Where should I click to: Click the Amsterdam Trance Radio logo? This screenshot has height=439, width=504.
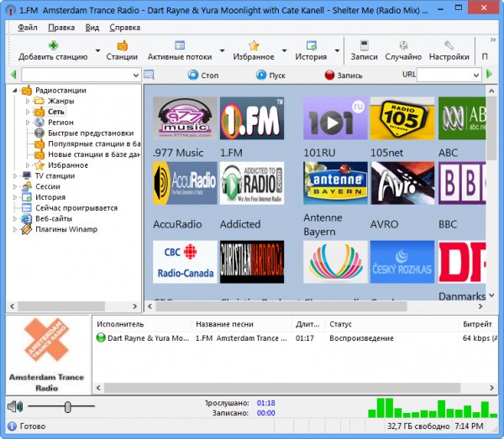tap(47, 340)
